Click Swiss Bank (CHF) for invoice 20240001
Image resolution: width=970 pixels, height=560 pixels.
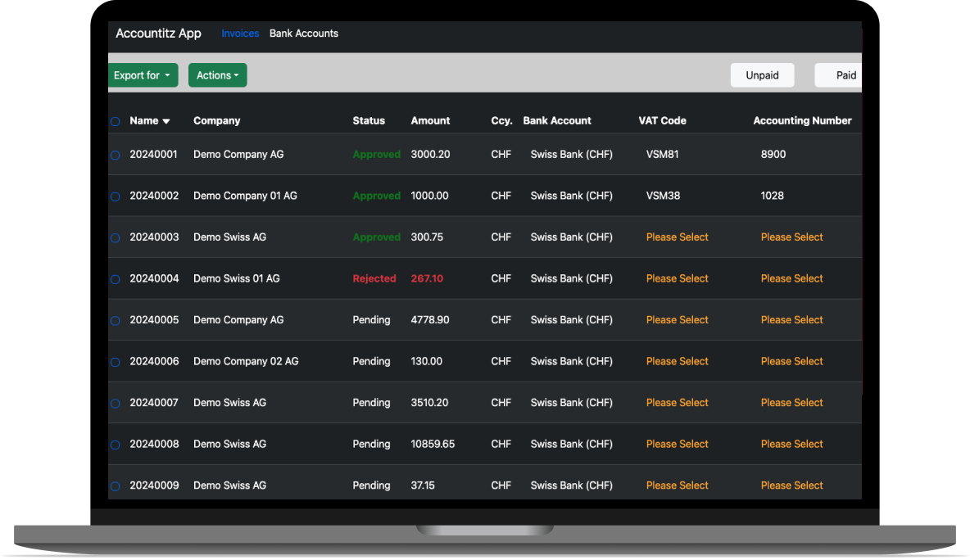[572, 155]
